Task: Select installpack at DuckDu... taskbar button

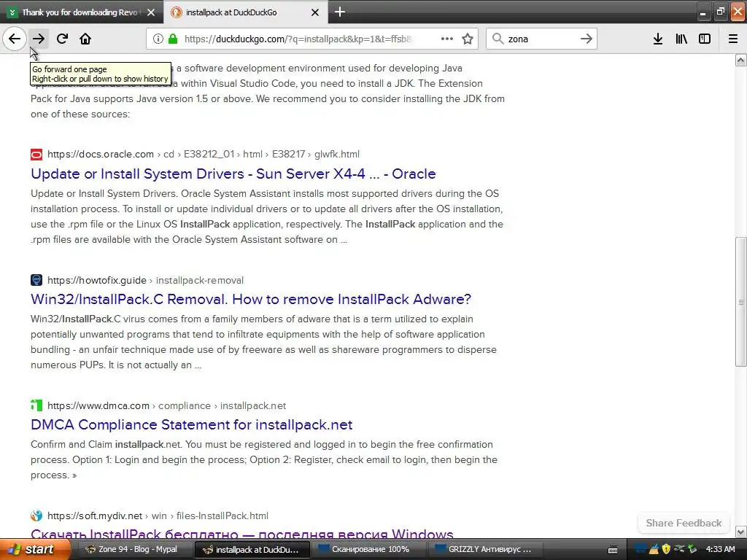Action: tap(252, 549)
